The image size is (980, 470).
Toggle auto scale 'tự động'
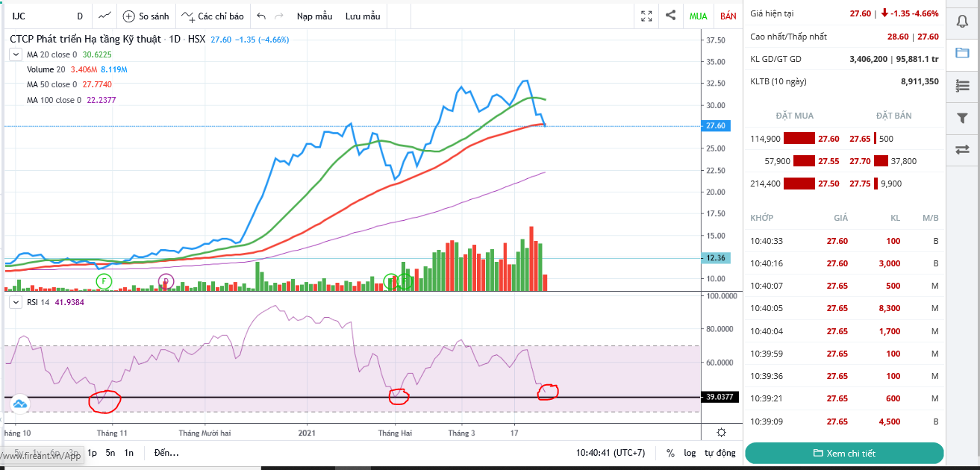pos(720,453)
